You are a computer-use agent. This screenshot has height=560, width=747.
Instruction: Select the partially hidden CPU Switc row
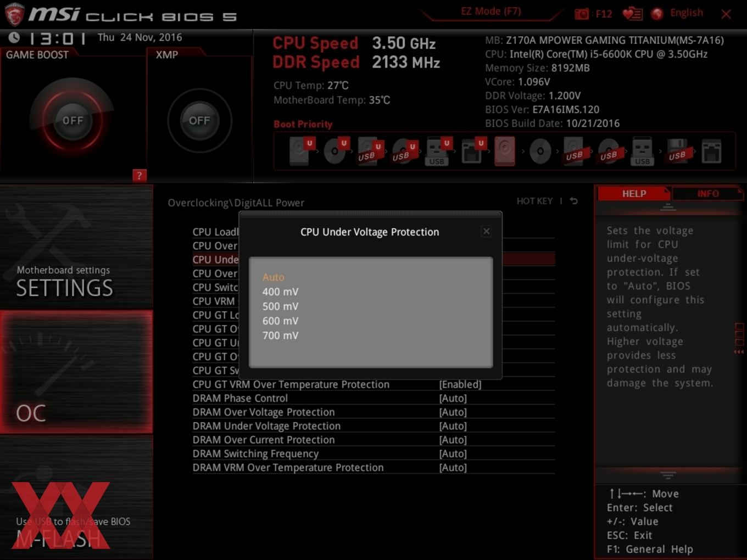(215, 287)
